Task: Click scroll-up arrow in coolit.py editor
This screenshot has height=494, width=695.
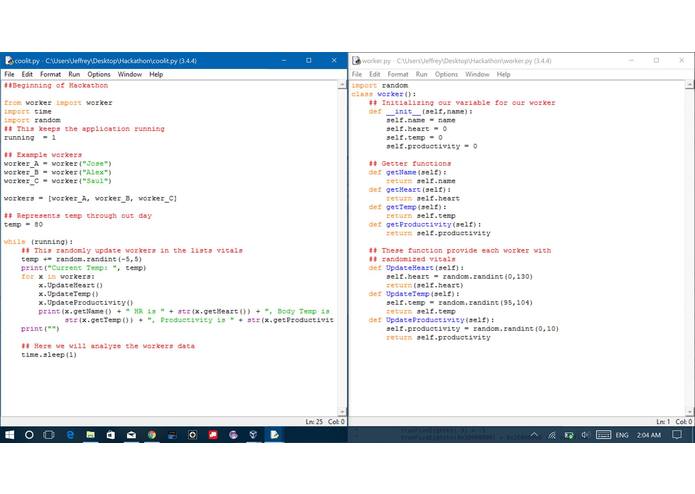Action: pyautogui.click(x=342, y=84)
